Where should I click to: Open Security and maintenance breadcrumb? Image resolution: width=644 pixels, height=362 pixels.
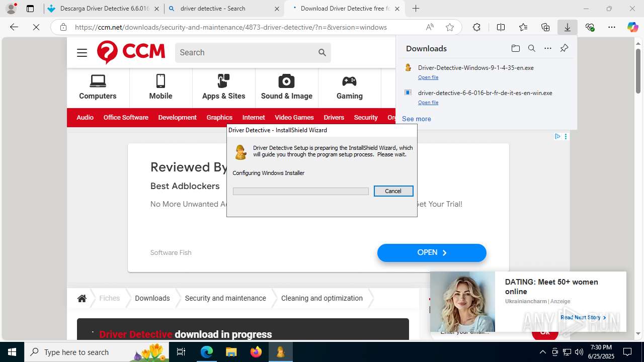(x=225, y=298)
